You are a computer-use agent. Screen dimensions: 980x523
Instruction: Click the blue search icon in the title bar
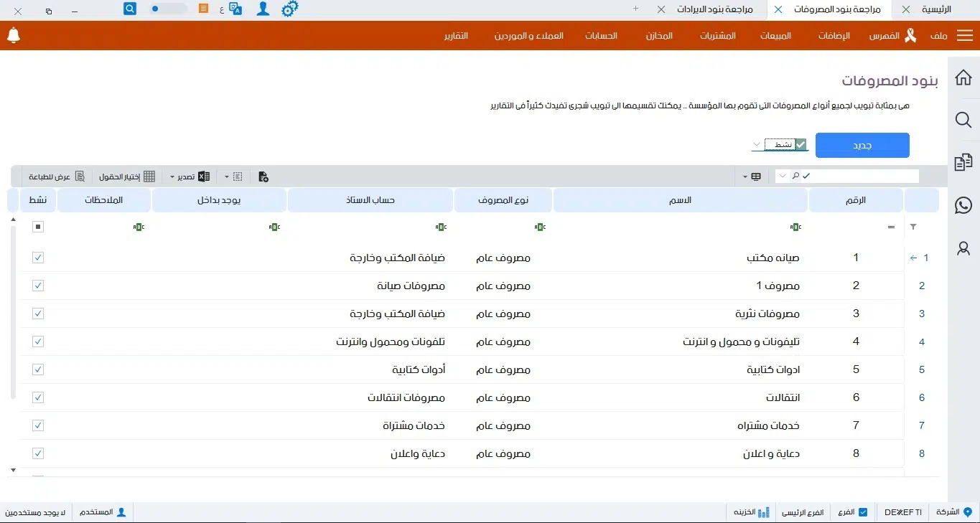(129, 8)
